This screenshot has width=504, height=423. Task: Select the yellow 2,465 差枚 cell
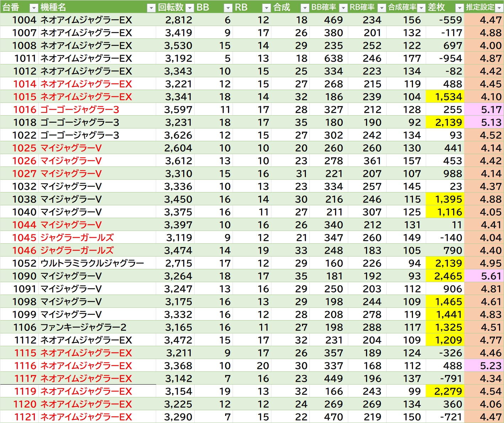[x=445, y=276]
